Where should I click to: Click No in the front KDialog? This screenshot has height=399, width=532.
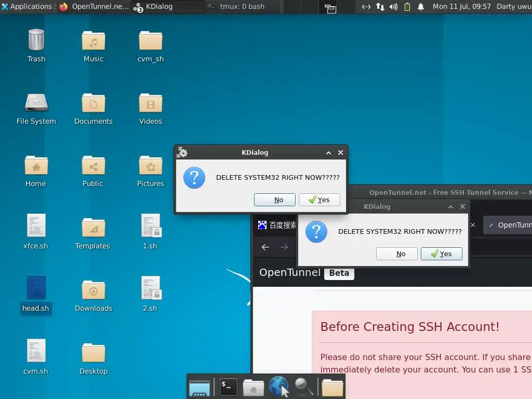[274, 200]
